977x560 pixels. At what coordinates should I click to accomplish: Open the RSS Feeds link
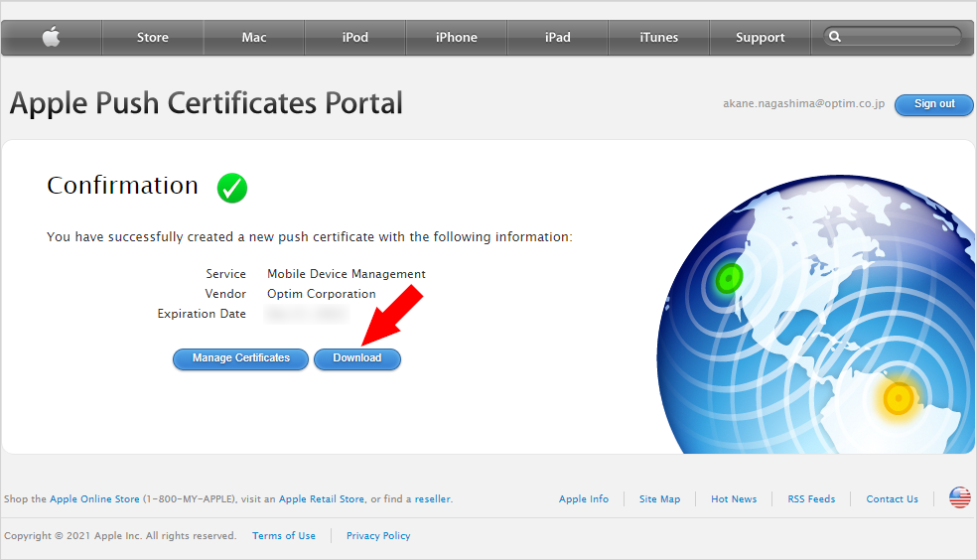811,499
